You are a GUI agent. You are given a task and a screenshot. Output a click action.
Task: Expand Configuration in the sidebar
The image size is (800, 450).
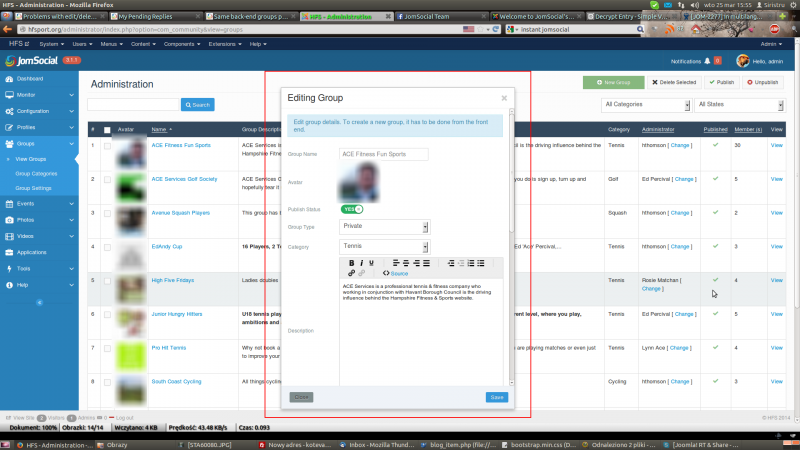[x=39, y=111]
